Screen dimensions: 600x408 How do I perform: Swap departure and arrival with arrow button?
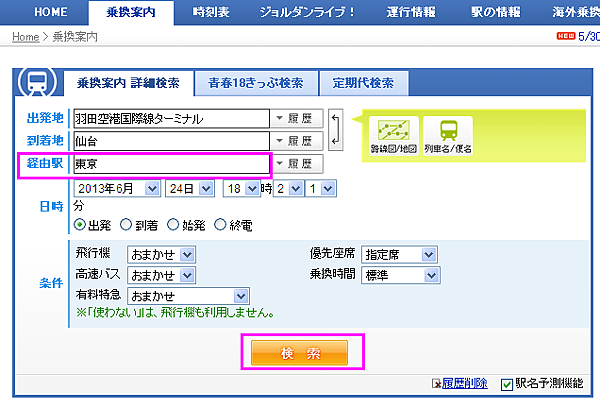[x=335, y=129]
